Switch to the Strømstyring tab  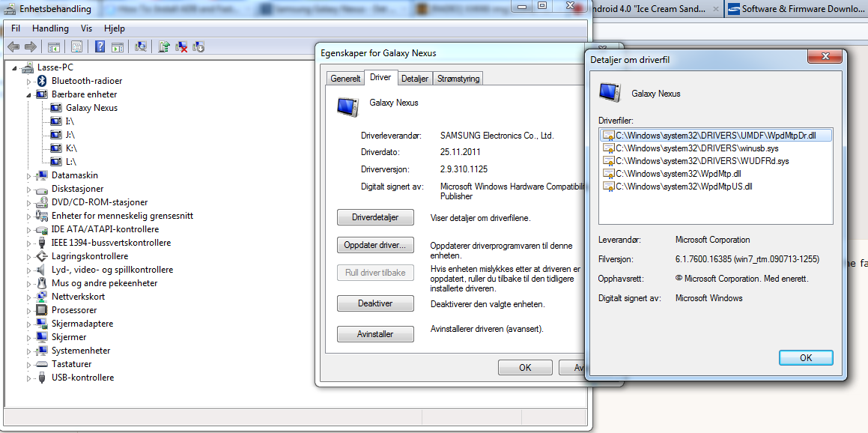458,79
